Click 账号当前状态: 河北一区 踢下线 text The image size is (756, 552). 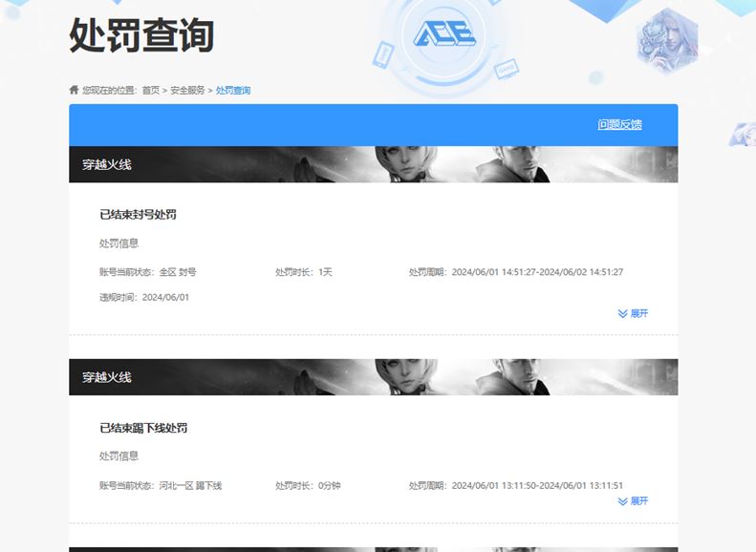click(161, 485)
